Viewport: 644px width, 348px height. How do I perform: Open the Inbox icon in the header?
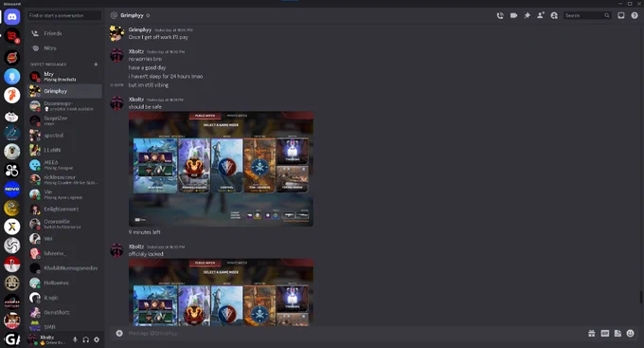pos(621,15)
